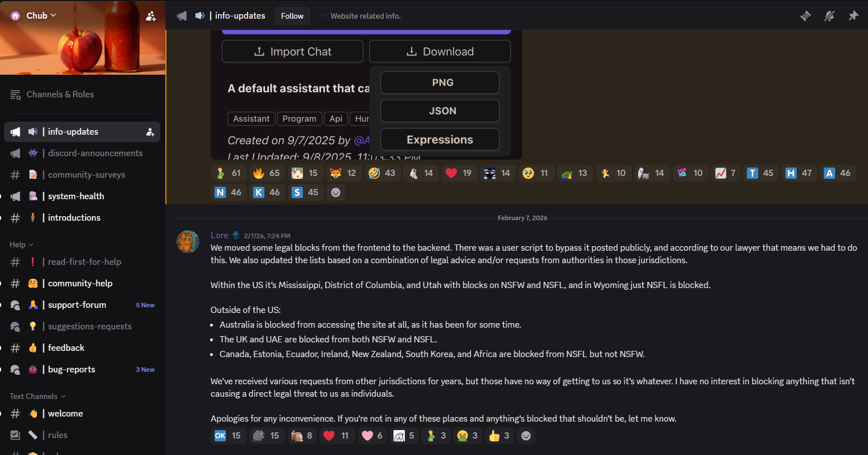Click the 2/7/26, 7:24 PM message timestamp
Screen dimensions: 868x455
[267, 236]
